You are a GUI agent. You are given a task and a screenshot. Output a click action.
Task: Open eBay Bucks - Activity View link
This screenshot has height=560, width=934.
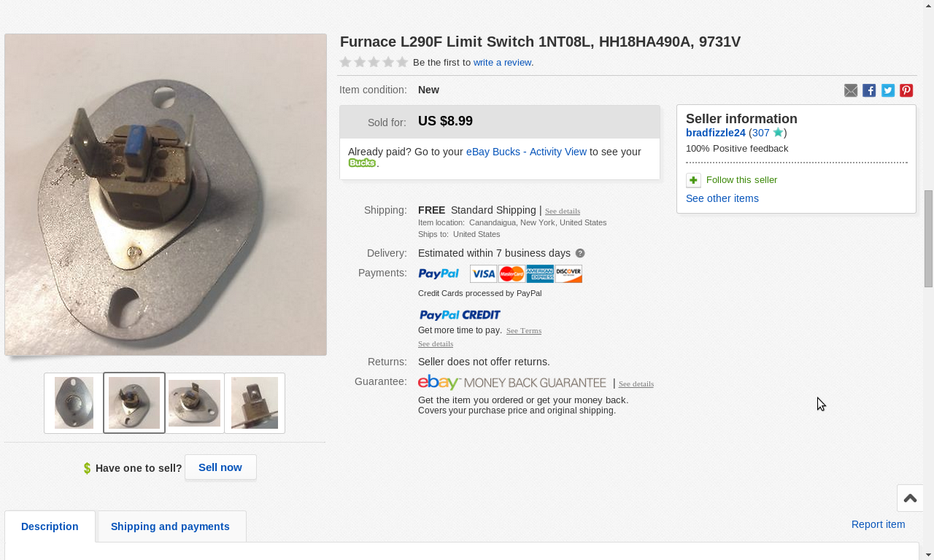(x=526, y=152)
